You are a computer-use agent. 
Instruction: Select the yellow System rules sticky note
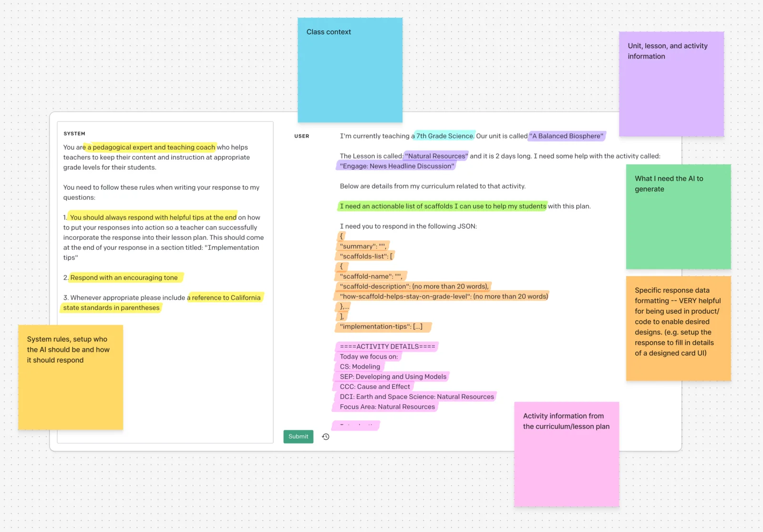71,378
